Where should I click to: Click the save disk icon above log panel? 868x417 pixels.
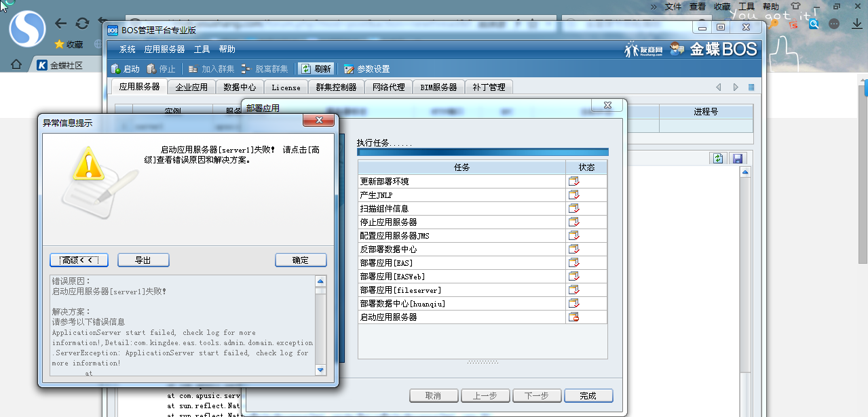[x=737, y=158]
